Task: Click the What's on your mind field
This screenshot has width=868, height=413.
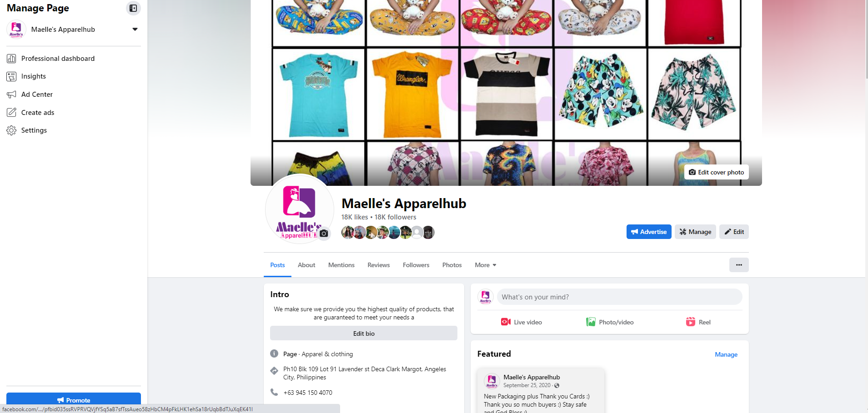Action: [x=619, y=297]
